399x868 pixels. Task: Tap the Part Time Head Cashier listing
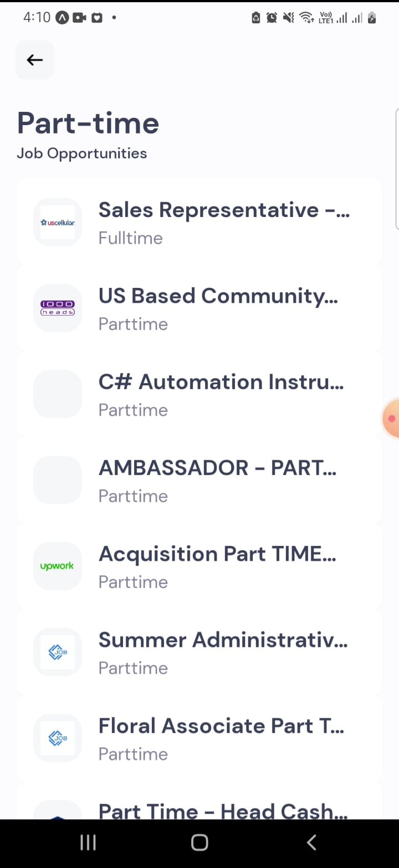click(x=222, y=809)
